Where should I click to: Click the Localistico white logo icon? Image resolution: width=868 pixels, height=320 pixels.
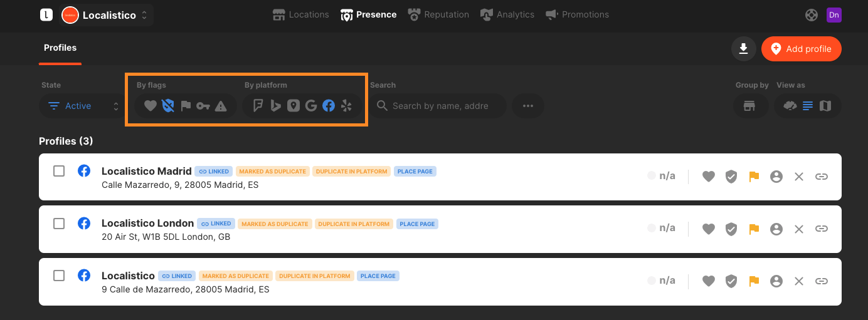pyautogui.click(x=46, y=14)
